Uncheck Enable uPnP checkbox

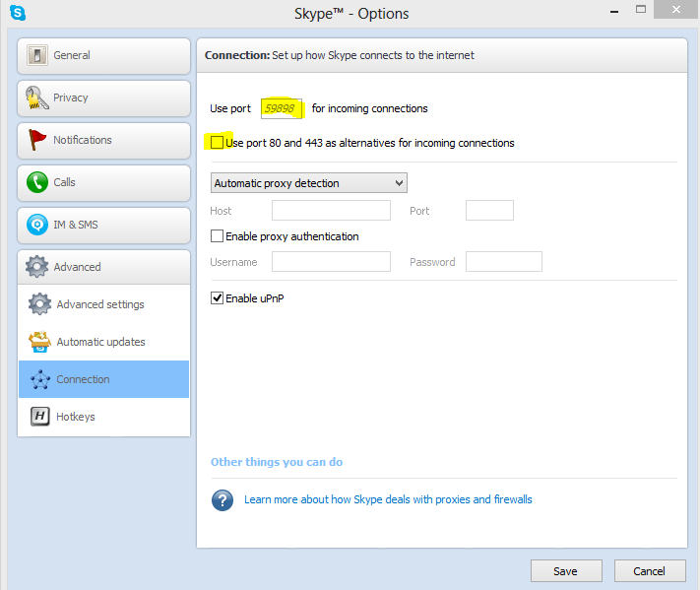(x=217, y=297)
